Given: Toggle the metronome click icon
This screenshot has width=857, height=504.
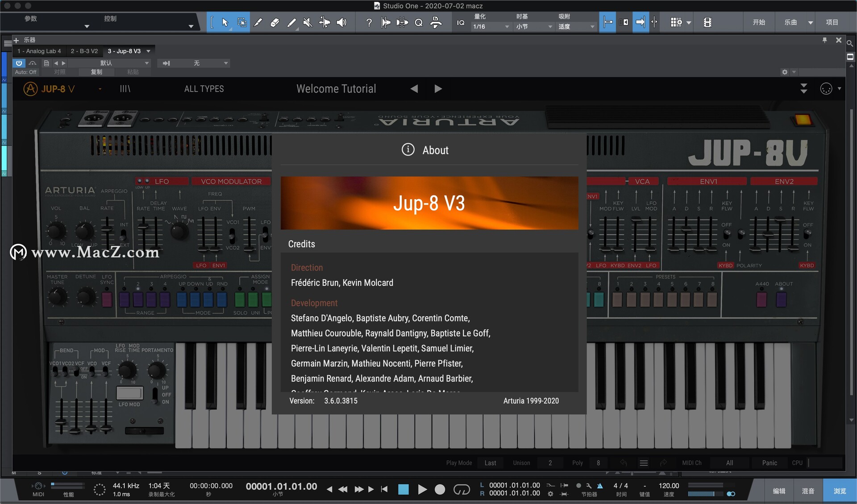Looking at the screenshot, I should pos(599,486).
